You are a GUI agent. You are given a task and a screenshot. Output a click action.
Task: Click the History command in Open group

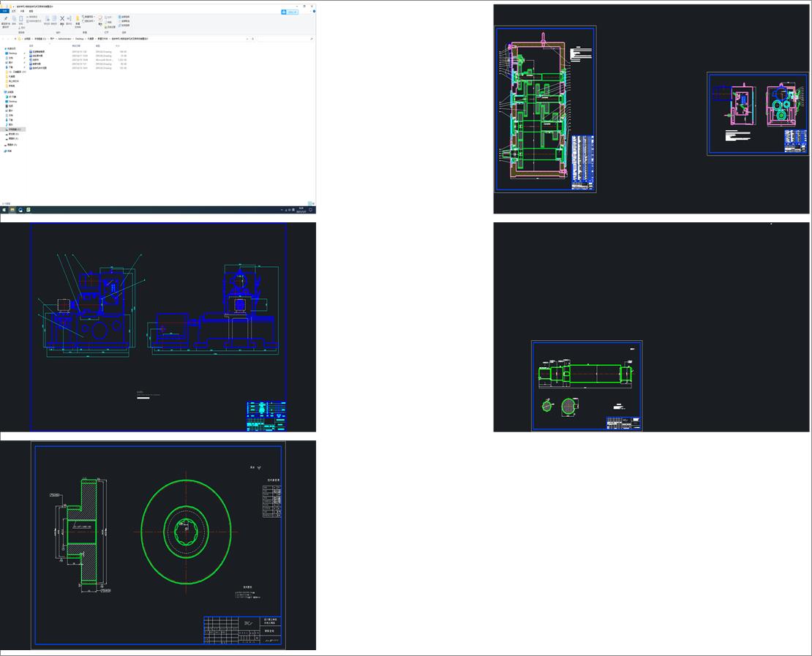point(110,28)
